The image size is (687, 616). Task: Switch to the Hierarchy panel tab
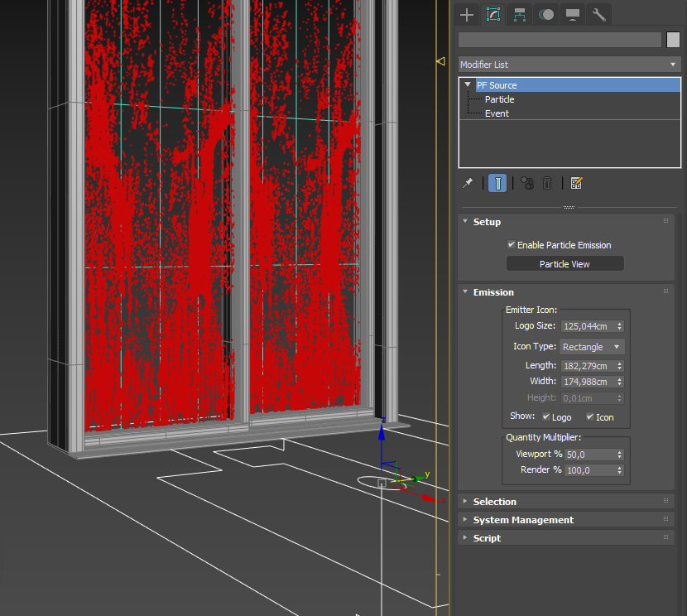click(520, 14)
